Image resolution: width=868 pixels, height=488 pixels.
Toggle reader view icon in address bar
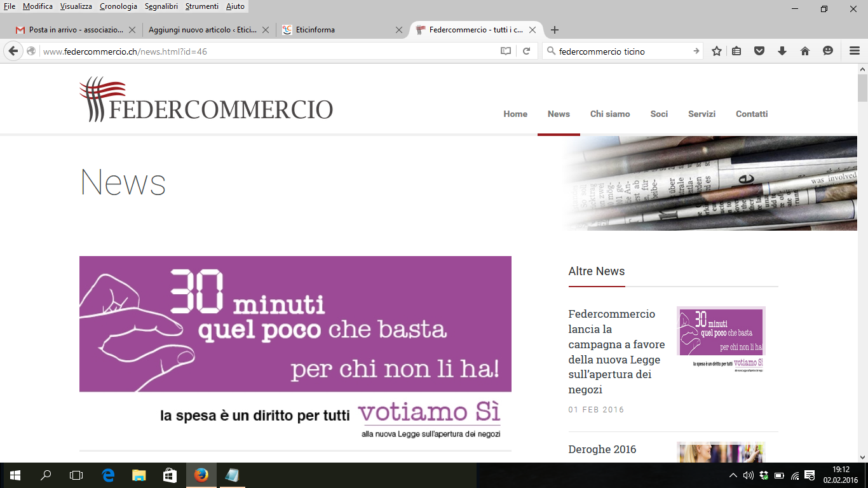(506, 51)
